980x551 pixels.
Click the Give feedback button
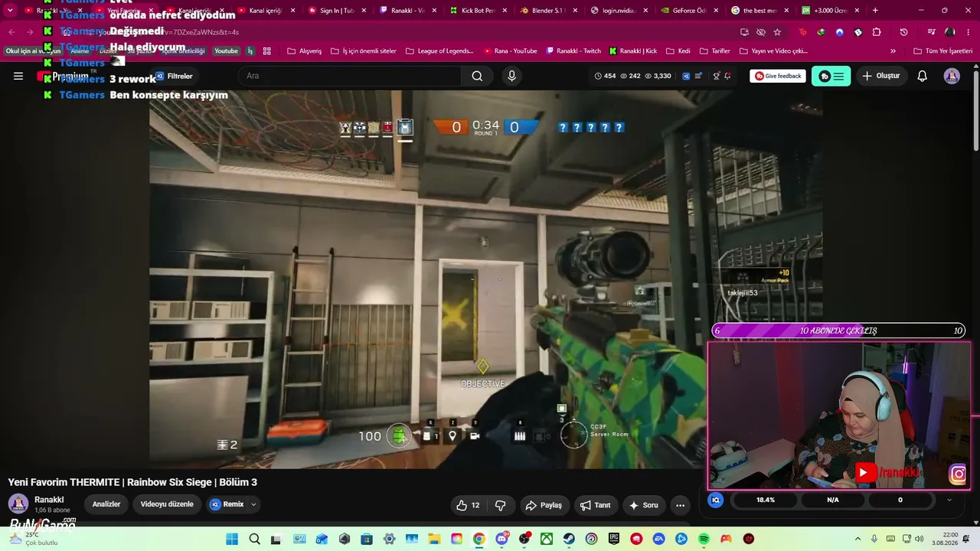778,76
